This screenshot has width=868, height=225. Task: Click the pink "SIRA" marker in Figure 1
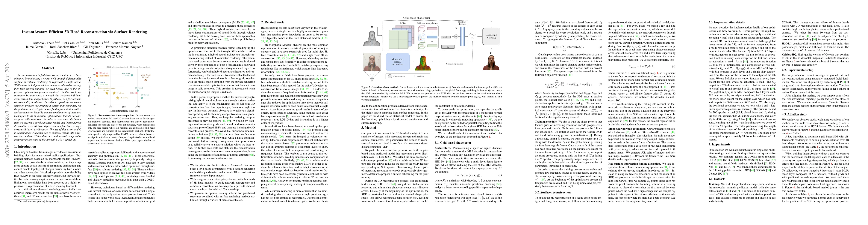pos(137,93)
